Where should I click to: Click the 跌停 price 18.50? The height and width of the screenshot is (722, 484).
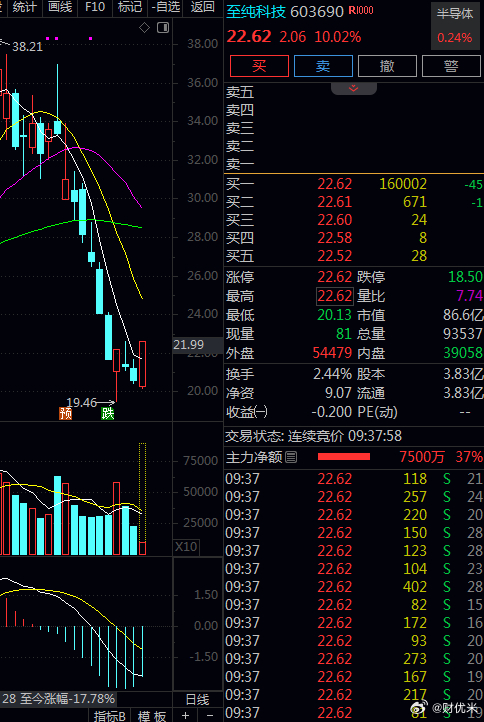tap(466, 277)
